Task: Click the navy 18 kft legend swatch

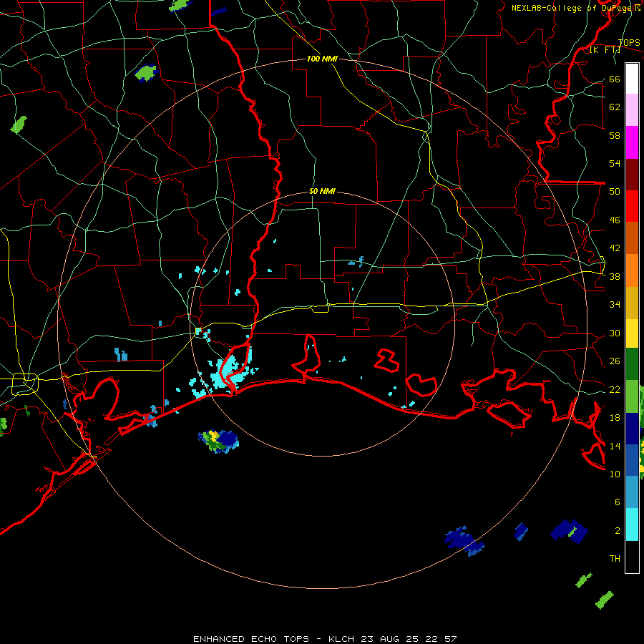Action: [x=632, y=429]
